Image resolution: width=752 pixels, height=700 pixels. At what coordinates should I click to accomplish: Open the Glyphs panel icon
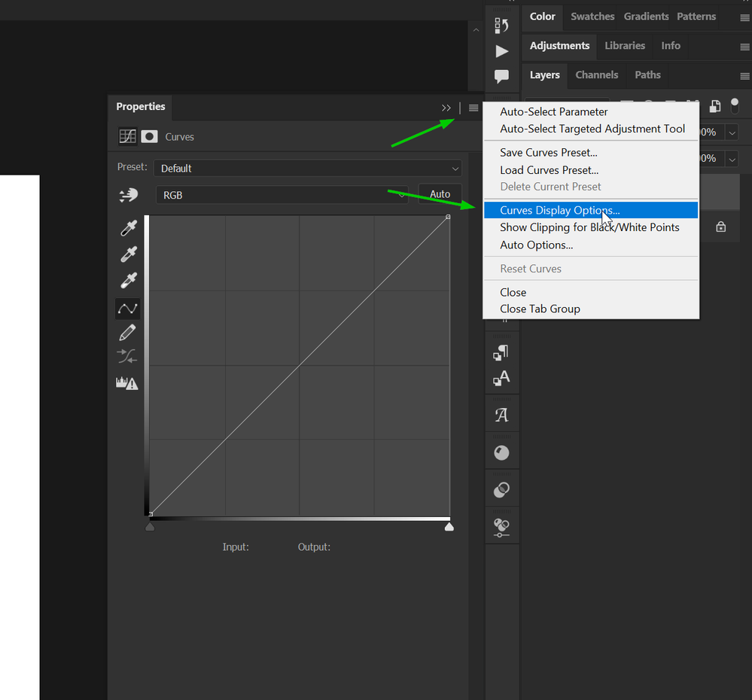501,415
